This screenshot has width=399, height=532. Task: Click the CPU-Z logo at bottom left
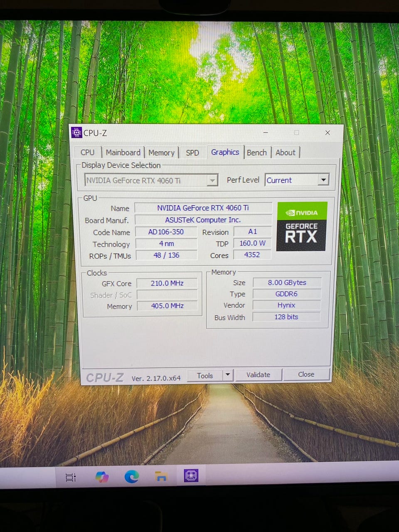click(105, 377)
